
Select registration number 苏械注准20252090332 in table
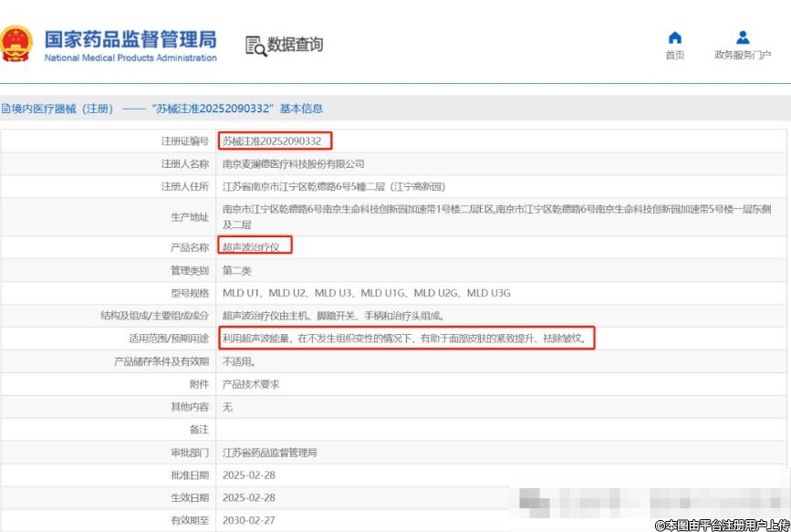point(272,141)
